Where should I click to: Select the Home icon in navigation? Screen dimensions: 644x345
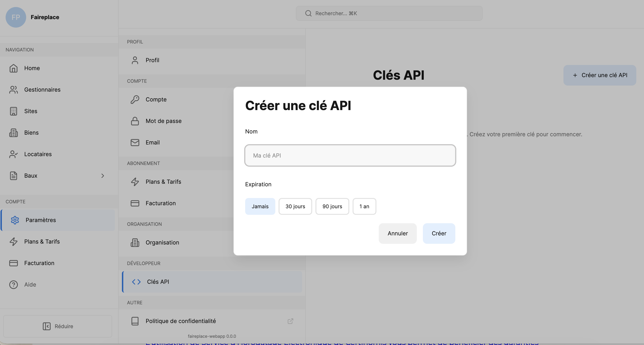14,68
